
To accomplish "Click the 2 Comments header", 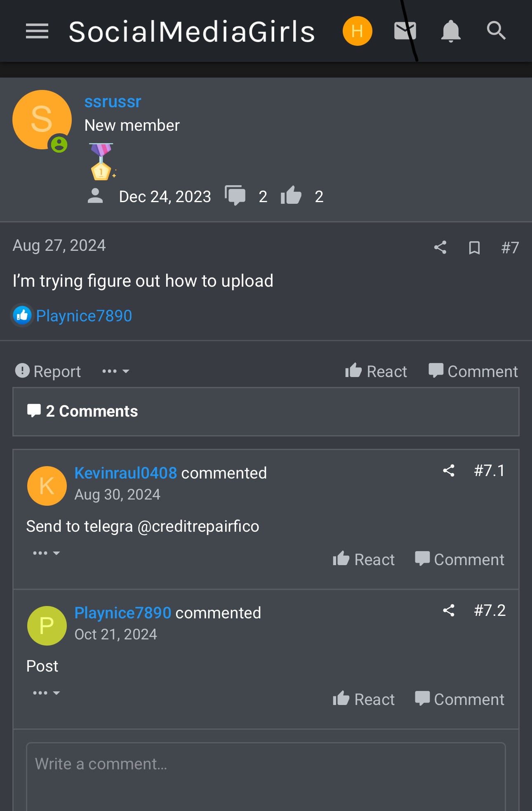I will (x=92, y=411).
